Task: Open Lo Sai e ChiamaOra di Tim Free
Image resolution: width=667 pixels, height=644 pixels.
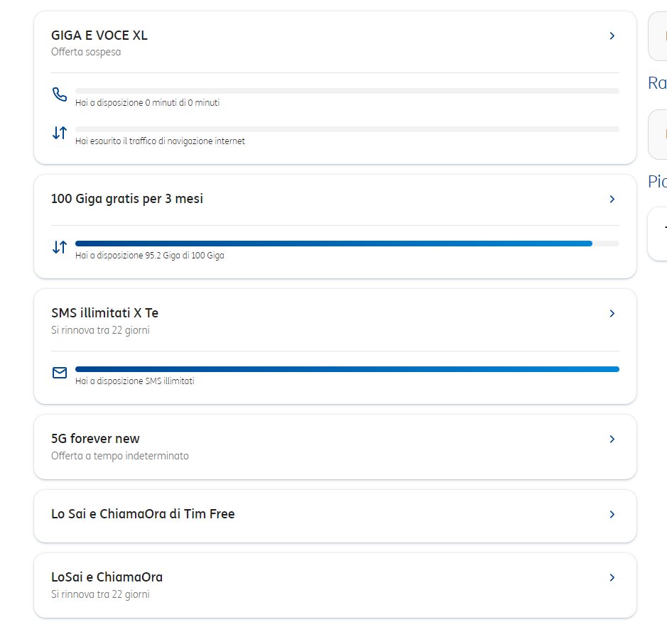Action: 143,514
